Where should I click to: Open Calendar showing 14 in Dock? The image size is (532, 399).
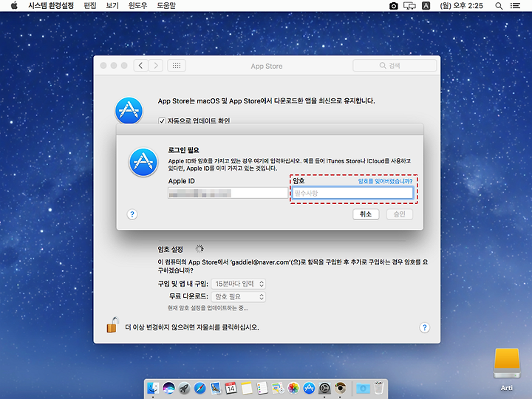[231, 388]
